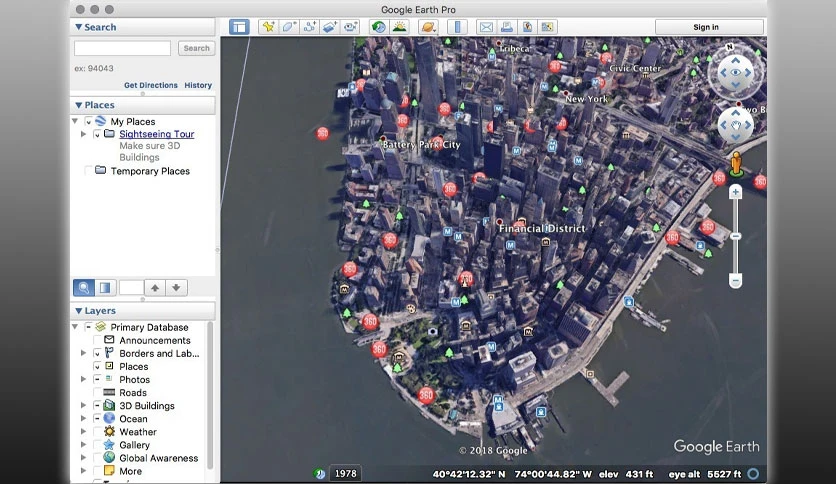Toggle the My Places checkbox
Viewport: 836px width, 484px height.
[89, 122]
